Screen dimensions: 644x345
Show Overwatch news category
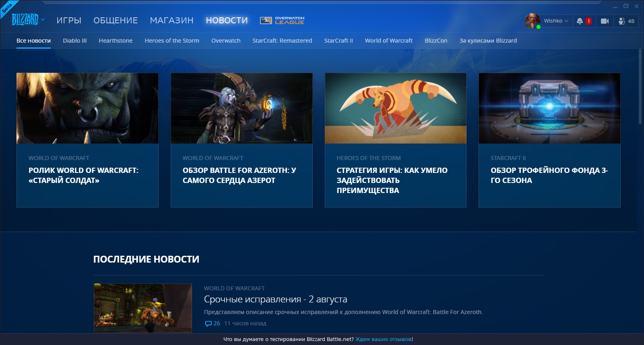226,41
